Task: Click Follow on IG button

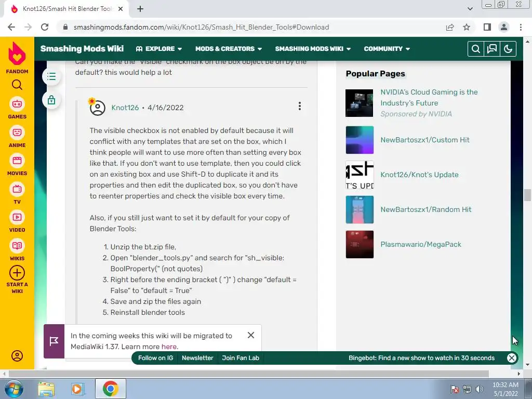Action: tap(155, 358)
